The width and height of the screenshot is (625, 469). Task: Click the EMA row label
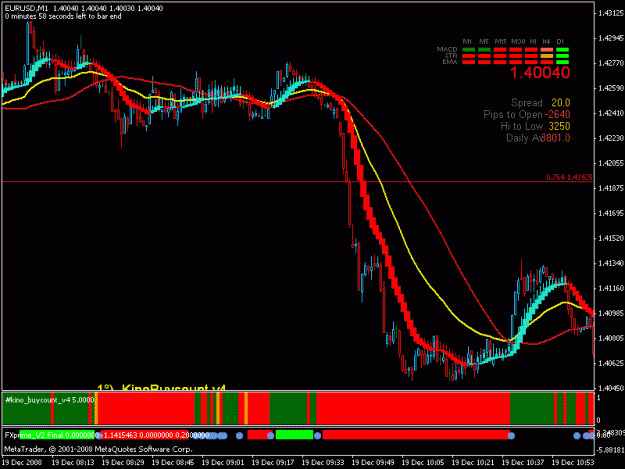pyautogui.click(x=450, y=62)
